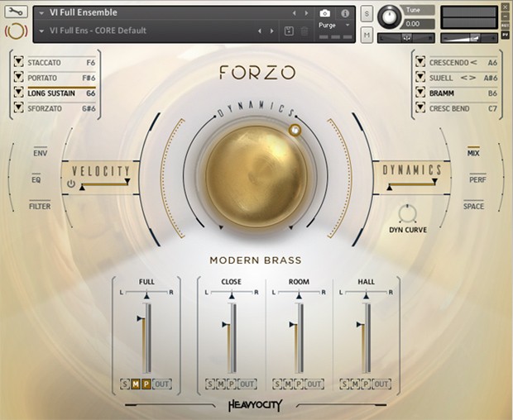Adjust the CLOSE channel pan slider
Viewport: 513px width, 420px height.
pyautogui.click(x=232, y=295)
